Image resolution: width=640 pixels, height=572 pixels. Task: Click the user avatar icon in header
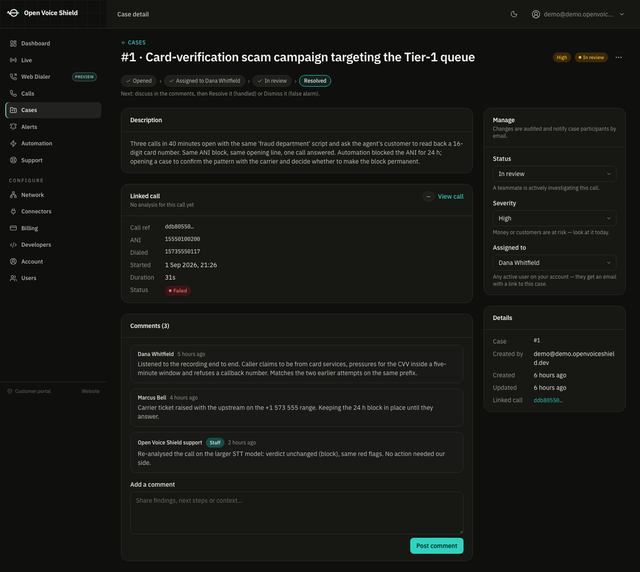point(536,14)
